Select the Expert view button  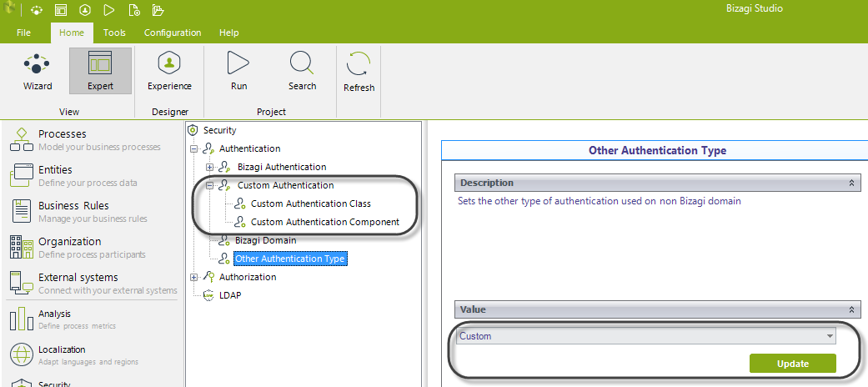coord(100,72)
